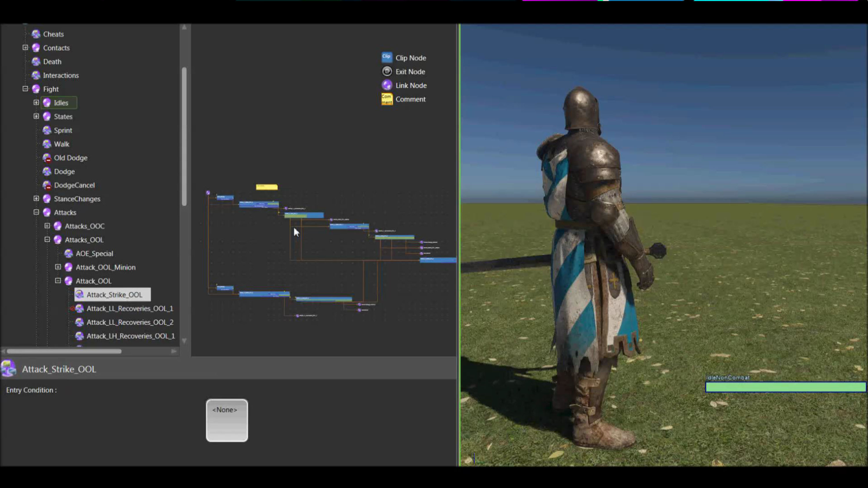868x488 pixels.
Task: Select Attack_LL_Recoveries_OOL_2 in tree
Action: [x=130, y=322]
